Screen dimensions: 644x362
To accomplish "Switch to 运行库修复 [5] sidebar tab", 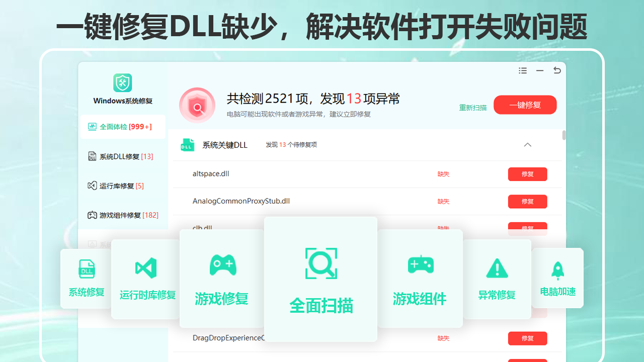I will click(123, 186).
